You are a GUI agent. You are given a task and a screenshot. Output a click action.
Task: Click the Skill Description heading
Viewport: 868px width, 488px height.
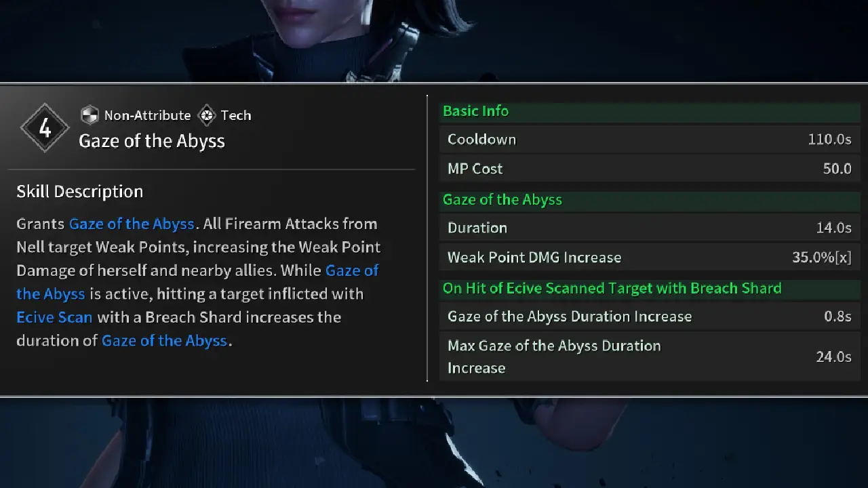79,191
